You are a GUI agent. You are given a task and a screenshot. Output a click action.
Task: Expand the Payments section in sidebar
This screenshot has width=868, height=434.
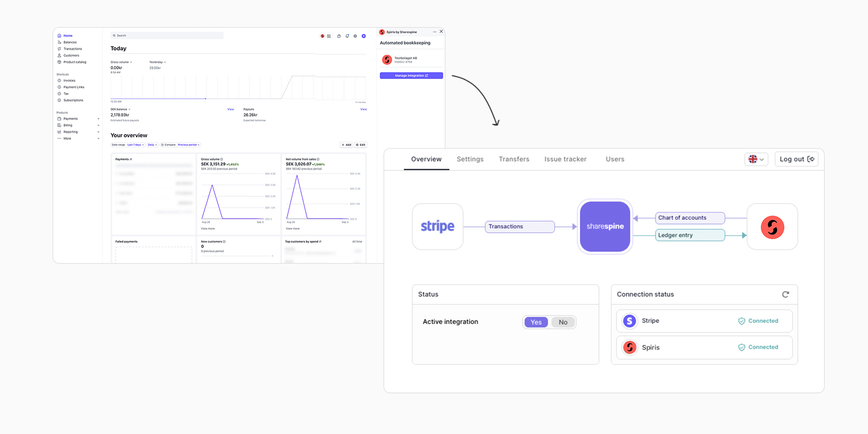(98, 119)
